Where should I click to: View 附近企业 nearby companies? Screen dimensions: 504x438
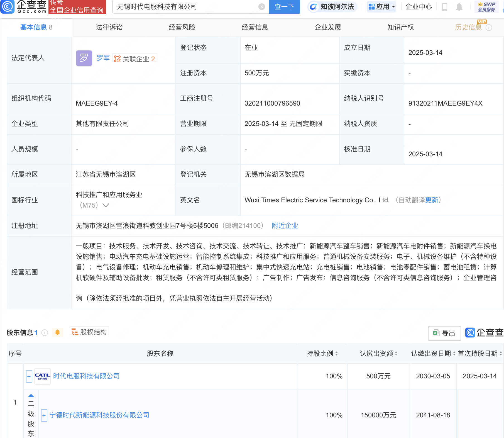[285, 226]
